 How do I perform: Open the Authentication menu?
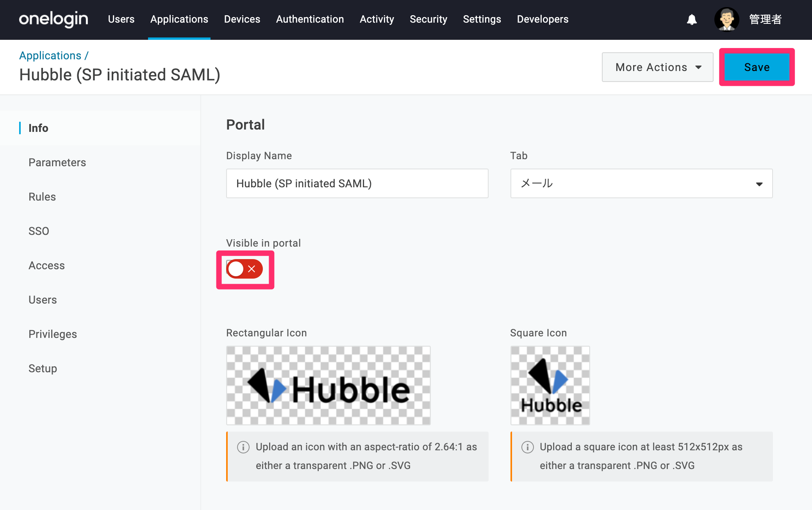[310, 19]
